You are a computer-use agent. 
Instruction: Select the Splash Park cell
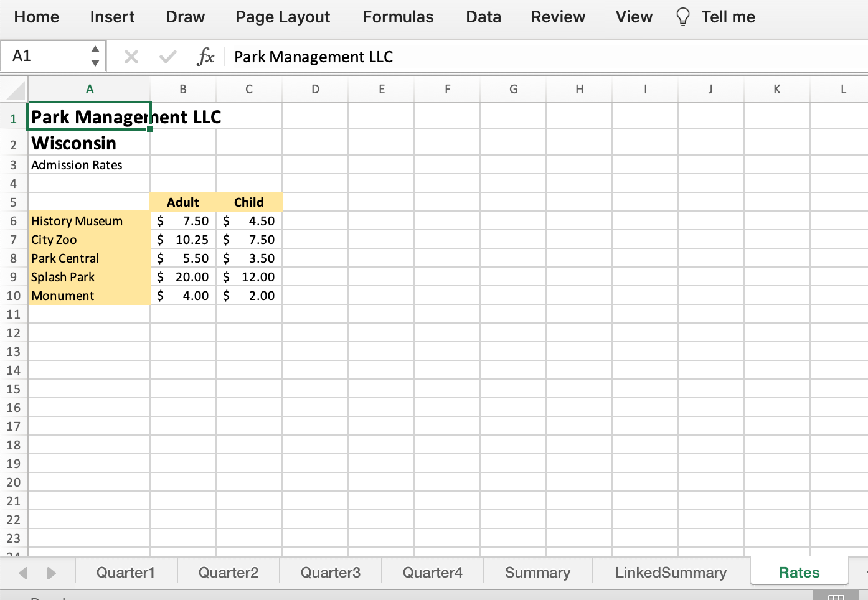89,277
